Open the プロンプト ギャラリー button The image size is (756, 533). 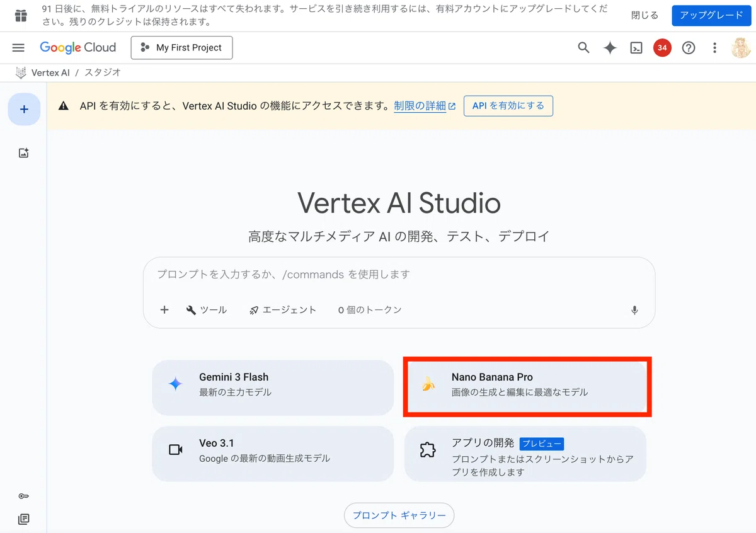point(399,515)
